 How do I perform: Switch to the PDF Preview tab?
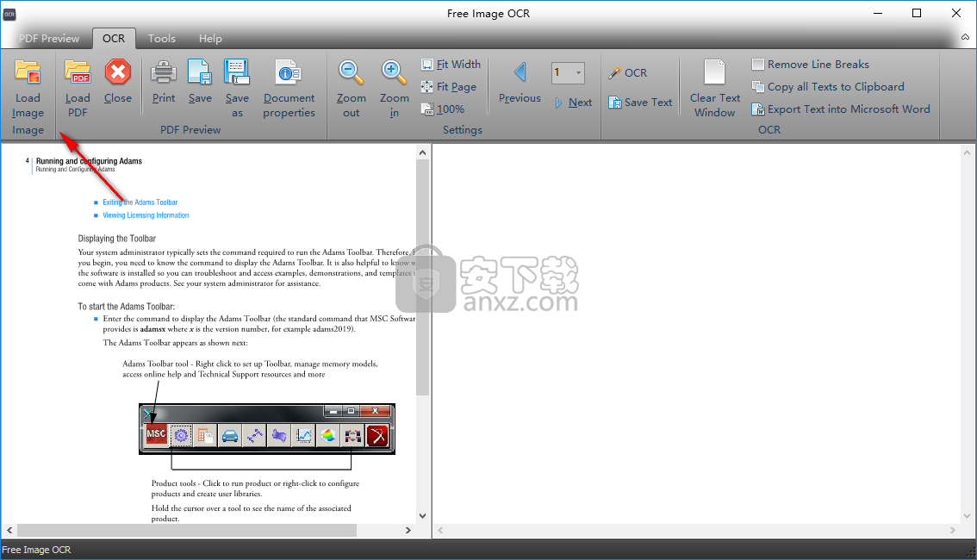coord(48,39)
